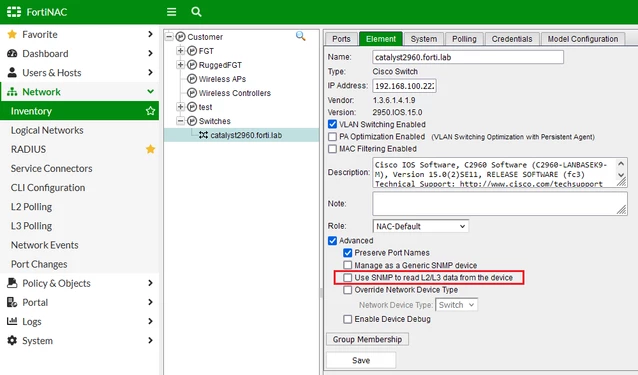The width and height of the screenshot is (638, 375).
Task: Open the Role dropdown NAC-Default
Action: point(420,226)
